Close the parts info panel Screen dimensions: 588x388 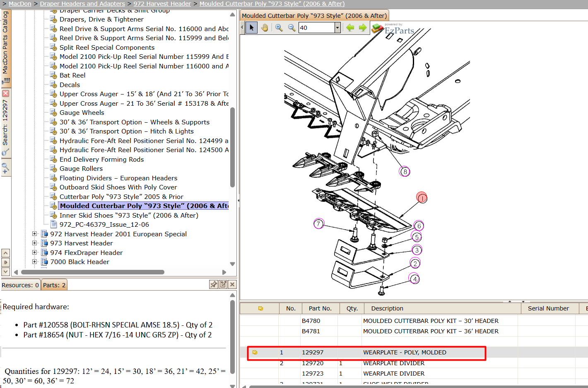[x=232, y=284]
